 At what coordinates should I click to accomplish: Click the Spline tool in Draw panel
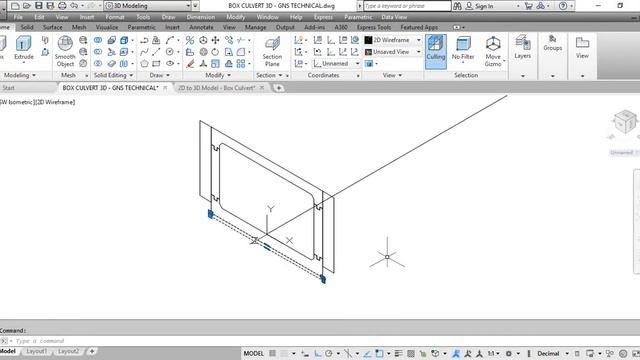pyautogui.click(x=144, y=52)
